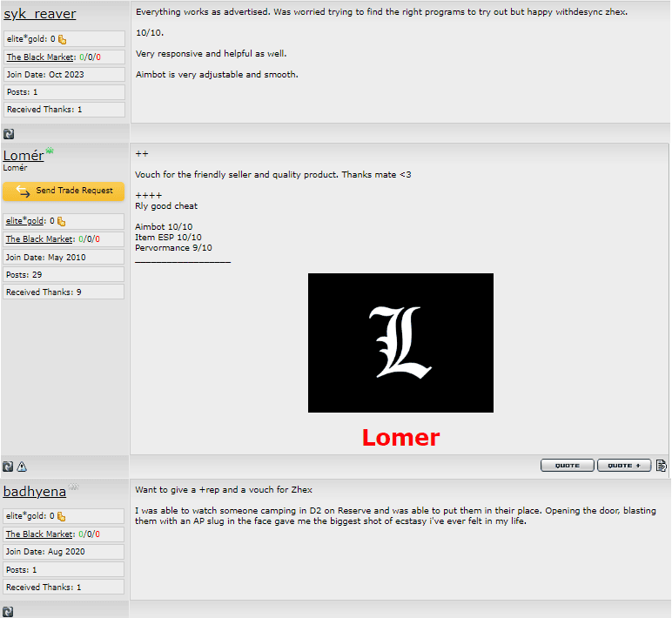Click the reputation icon below badhyena's post
This screenshot has width=672, height=618.
pos(8,612)
